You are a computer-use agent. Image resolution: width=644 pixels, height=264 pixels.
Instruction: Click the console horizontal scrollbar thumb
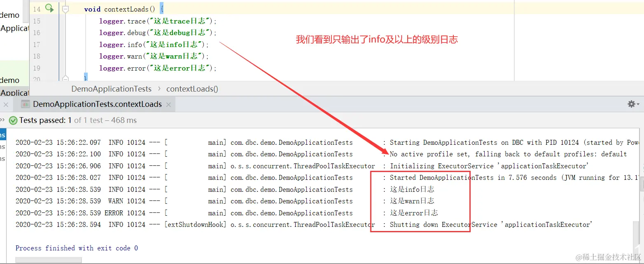pos(49,260)
